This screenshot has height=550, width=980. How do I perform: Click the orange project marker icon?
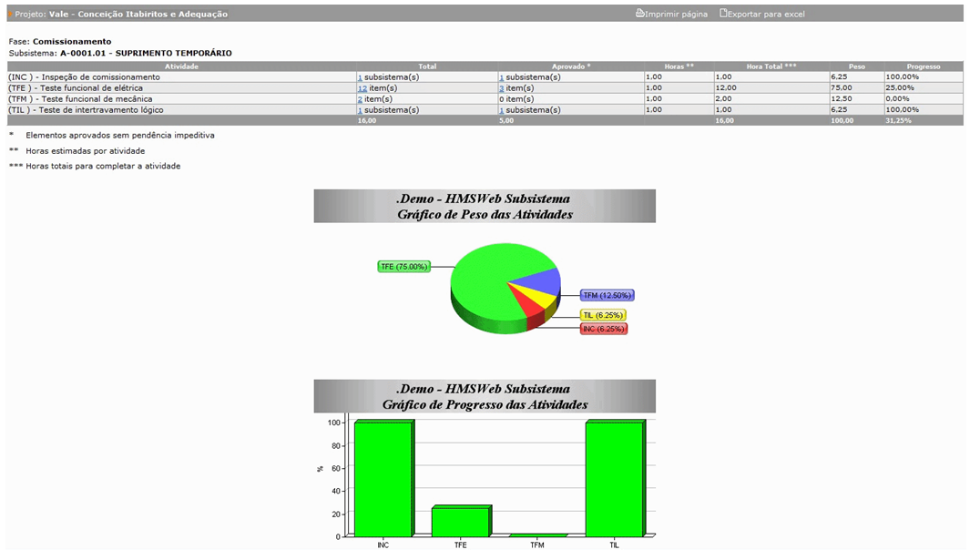(x=10, y=15)
